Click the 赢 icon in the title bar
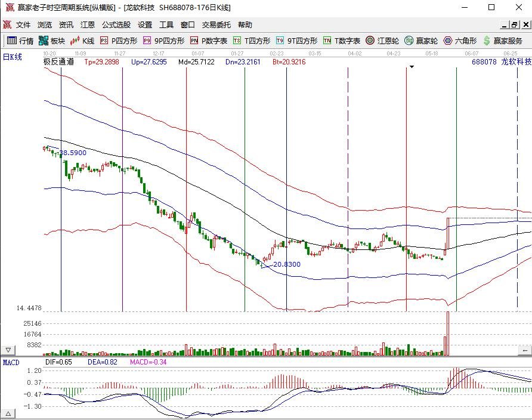The image size is (532, 420). click(x=10, y=7)
